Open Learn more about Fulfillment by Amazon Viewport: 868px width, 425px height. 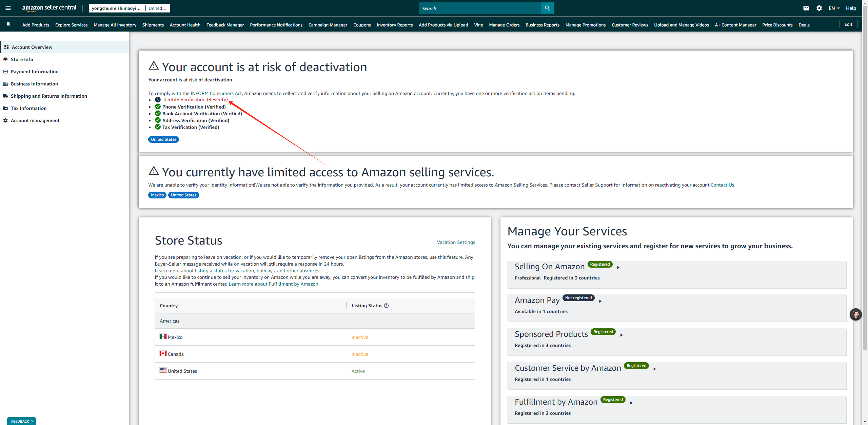coord(274,284)
